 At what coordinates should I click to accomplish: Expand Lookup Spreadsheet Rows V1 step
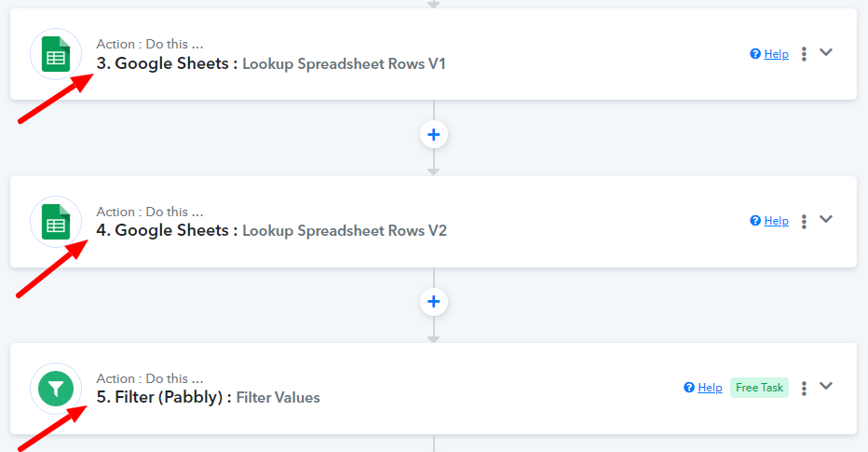pyautogui.click(x=826, y=52)
